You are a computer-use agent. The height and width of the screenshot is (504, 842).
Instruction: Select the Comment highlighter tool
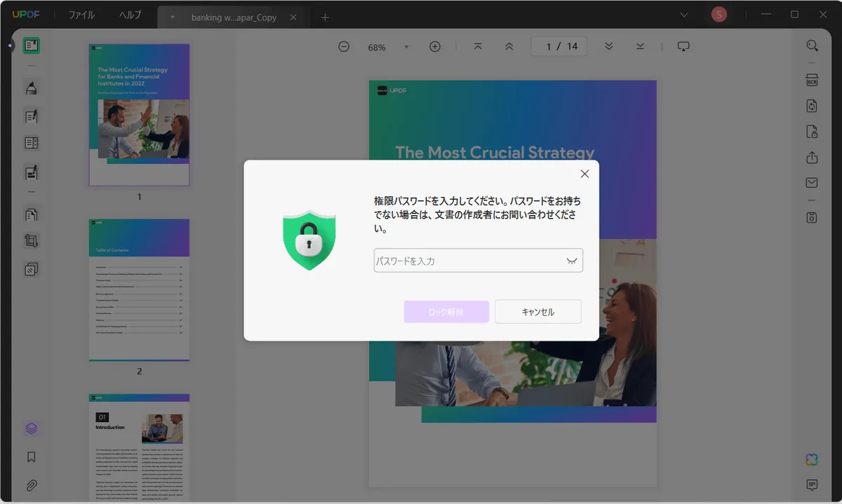pyautogui.click(x=31, y=88)
